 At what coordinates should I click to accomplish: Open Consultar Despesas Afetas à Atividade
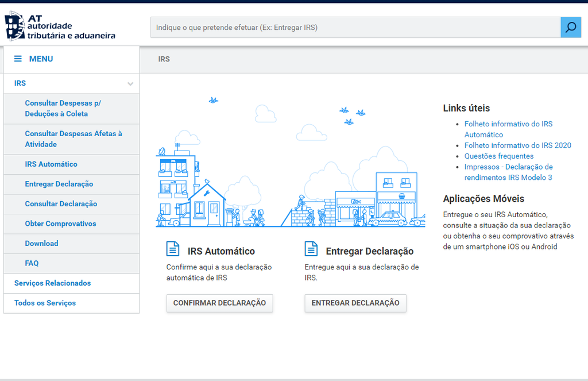(x=73, y=139)
